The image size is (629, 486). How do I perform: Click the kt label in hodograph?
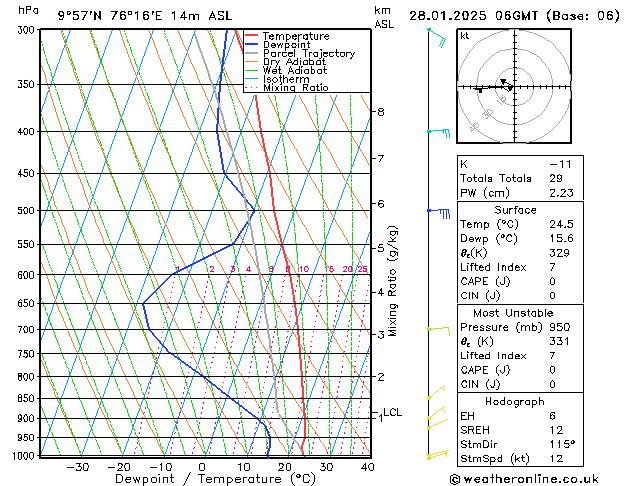[465, 36]
